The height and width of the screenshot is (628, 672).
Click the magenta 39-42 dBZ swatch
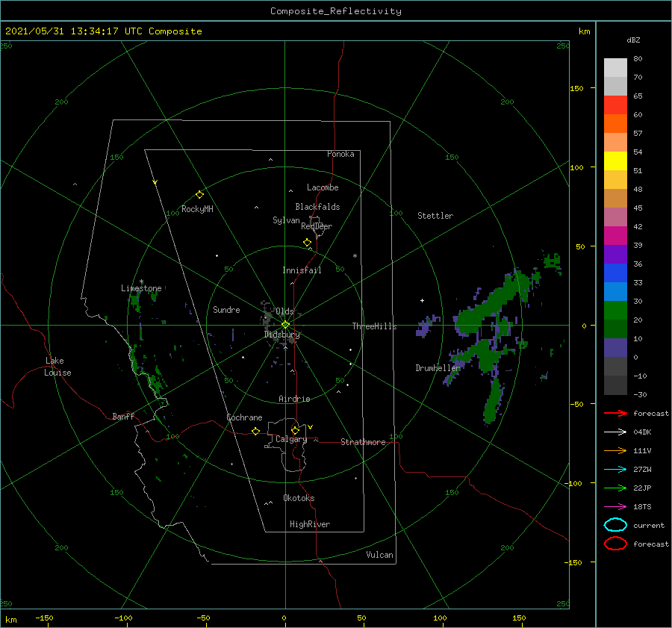point(615,236)
